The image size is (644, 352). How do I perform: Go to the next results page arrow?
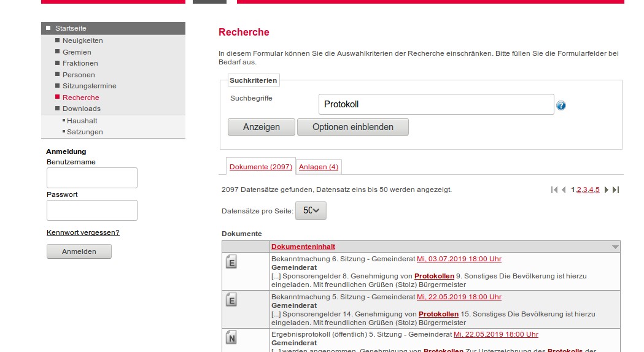point(607,190)
